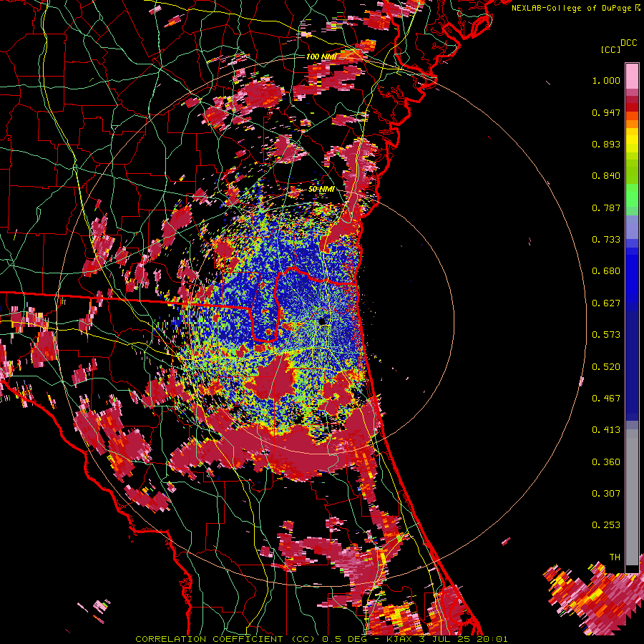The image size is (644, 644).
Task: Click the 0.680 scale label
Action: pyautogui.click(x=606, y=271)
